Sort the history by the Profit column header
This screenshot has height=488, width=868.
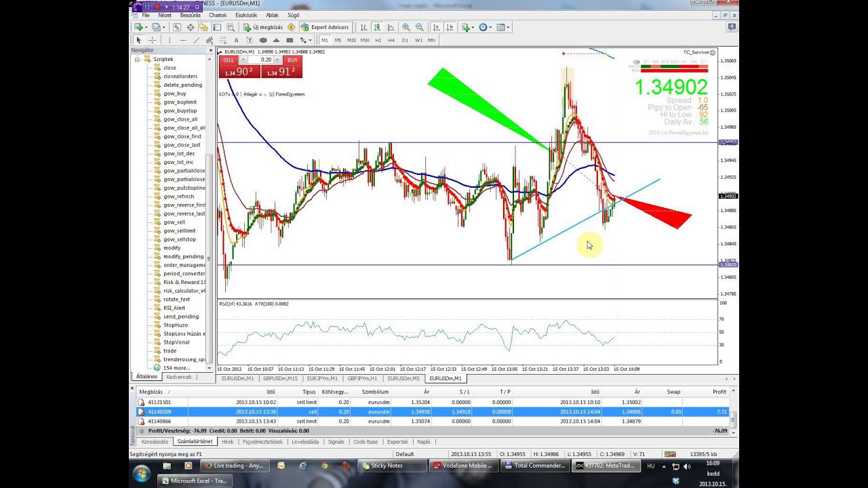pyautogui.click(x=719, y=392)
